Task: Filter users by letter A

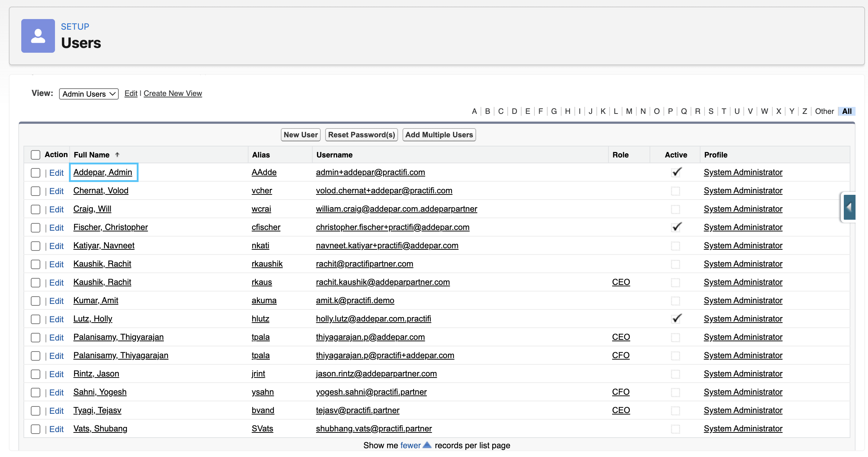Action: tap(474, 111)
